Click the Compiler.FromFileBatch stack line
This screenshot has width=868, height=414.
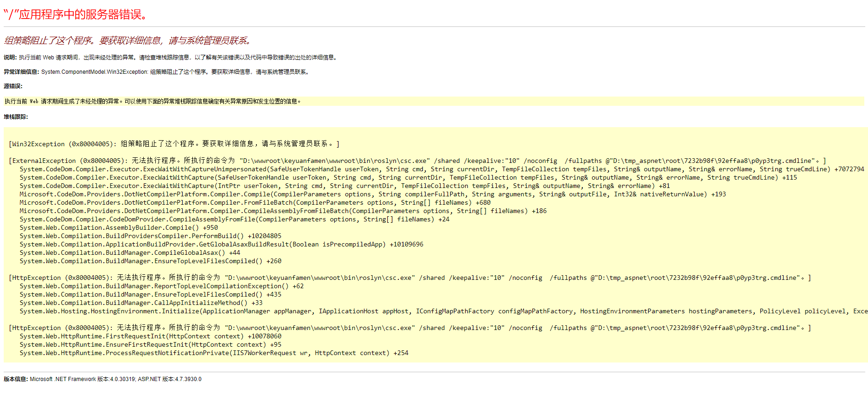point(255,203)
